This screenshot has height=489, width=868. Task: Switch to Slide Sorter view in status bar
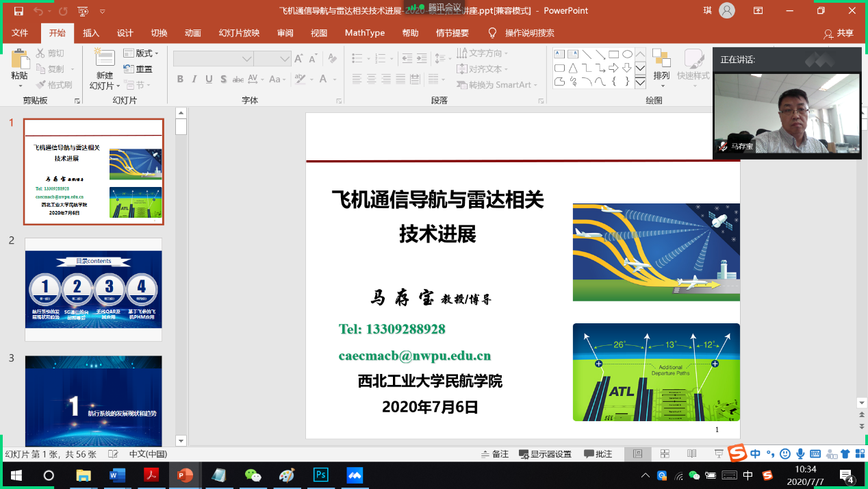click(x=664, y=453)
